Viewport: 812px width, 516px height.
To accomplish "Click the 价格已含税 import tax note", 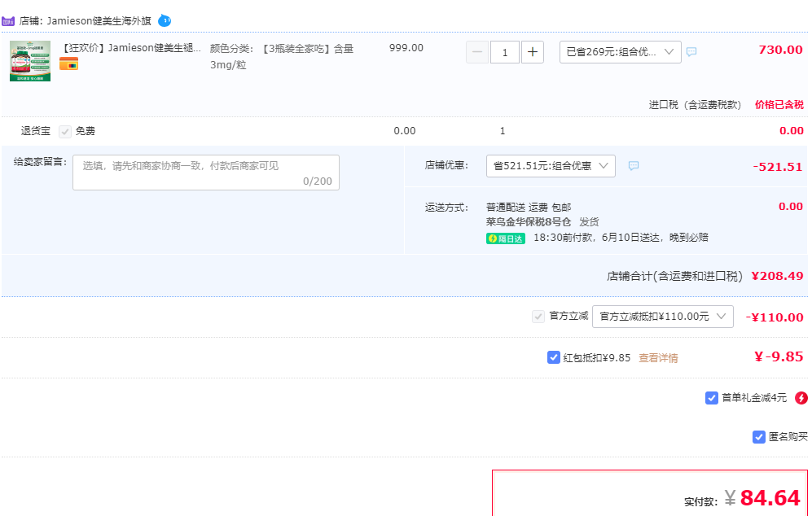I will 779,104.
